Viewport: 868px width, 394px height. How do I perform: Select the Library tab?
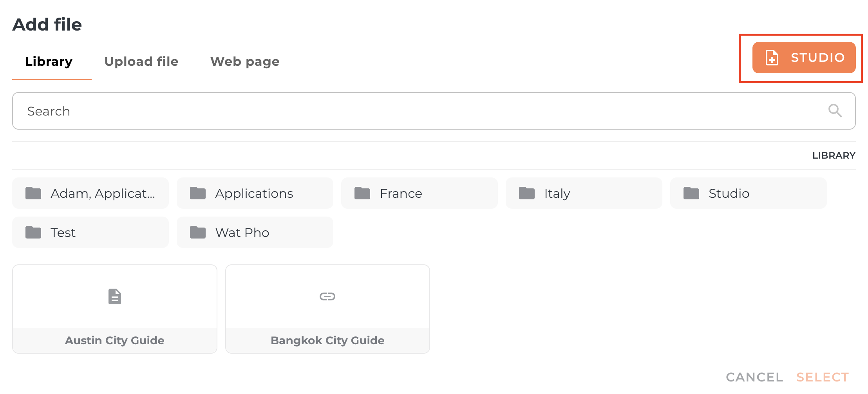(x=49, y=62)
